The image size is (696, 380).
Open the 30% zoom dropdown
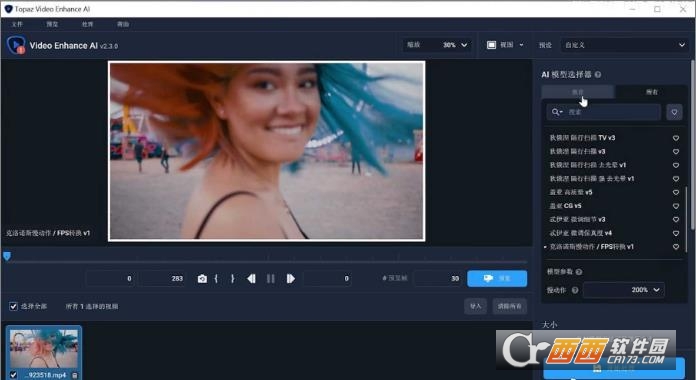(x=437, y=45)
